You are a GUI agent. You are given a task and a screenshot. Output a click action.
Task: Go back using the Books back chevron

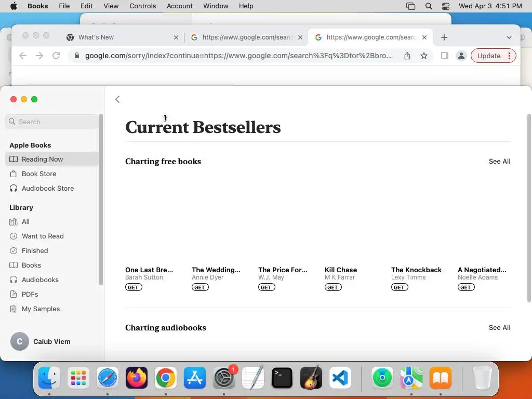coord(117,99)
